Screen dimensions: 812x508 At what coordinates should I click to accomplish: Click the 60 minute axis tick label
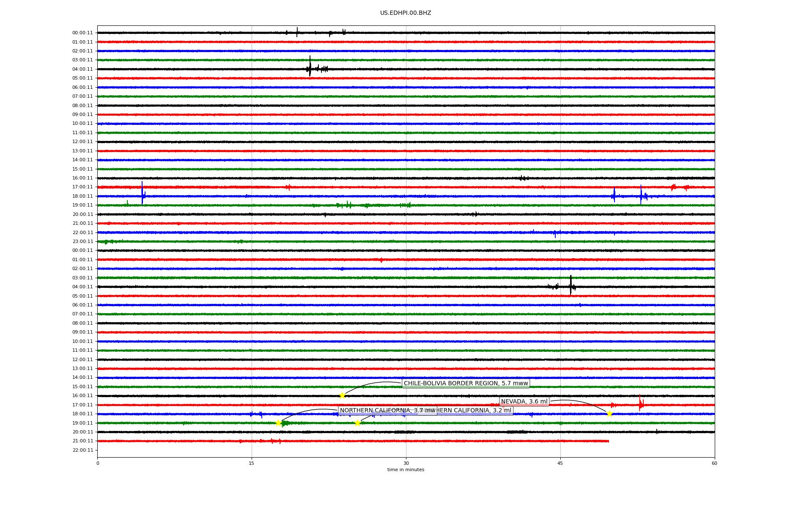(714, 463)
